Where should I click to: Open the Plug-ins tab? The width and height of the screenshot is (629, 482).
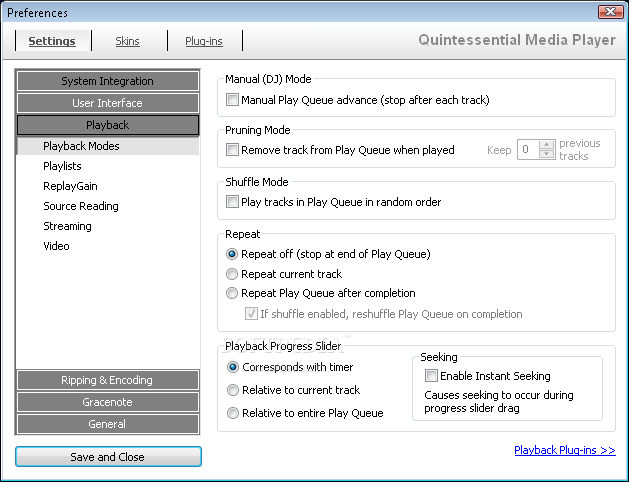[204, 41]
